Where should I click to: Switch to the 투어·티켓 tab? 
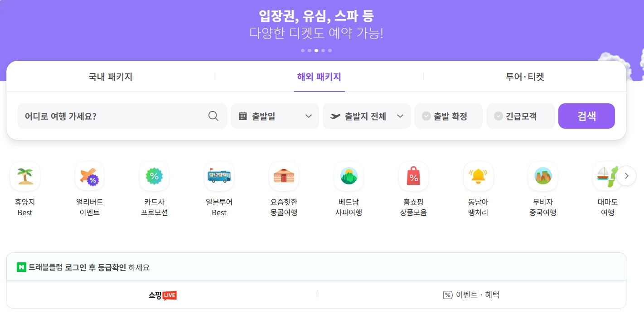525,77
